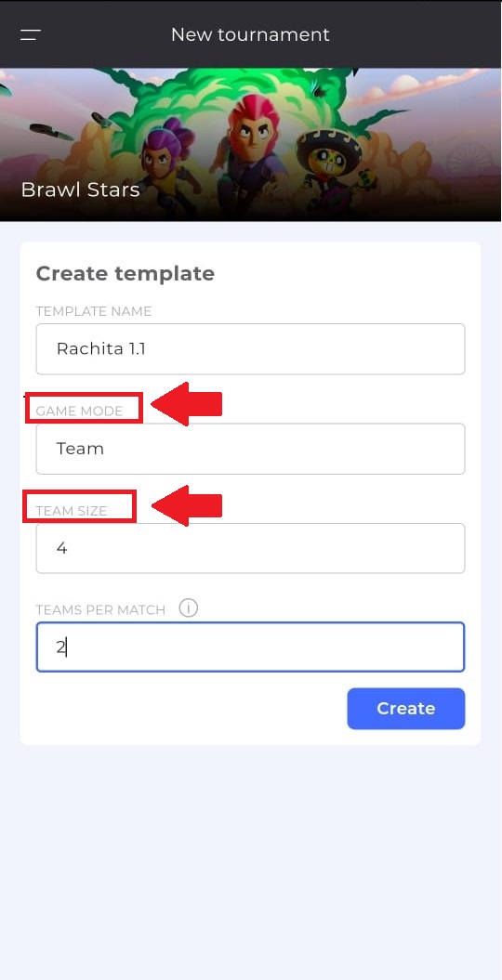
Task: Click the GAME MODE label
Action: (79, 412)
